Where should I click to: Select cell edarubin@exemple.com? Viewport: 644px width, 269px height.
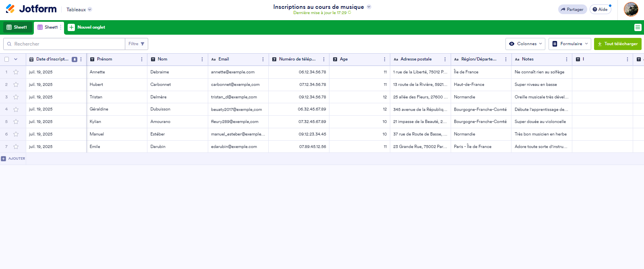[x=238, y=147]
